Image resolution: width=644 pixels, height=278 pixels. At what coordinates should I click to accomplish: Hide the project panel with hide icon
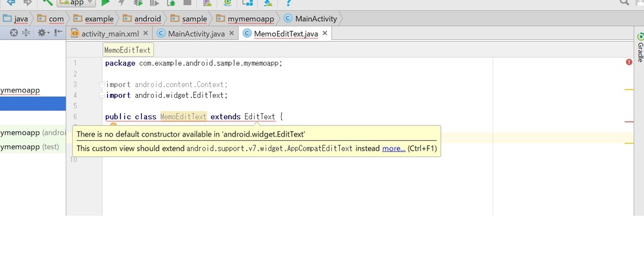58,33
